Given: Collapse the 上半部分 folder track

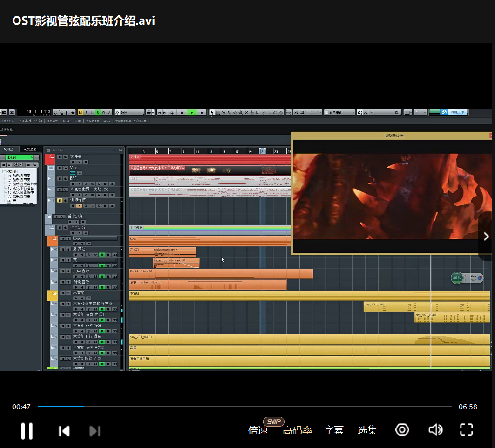Looking at the screenshot, I should [52, 228].
